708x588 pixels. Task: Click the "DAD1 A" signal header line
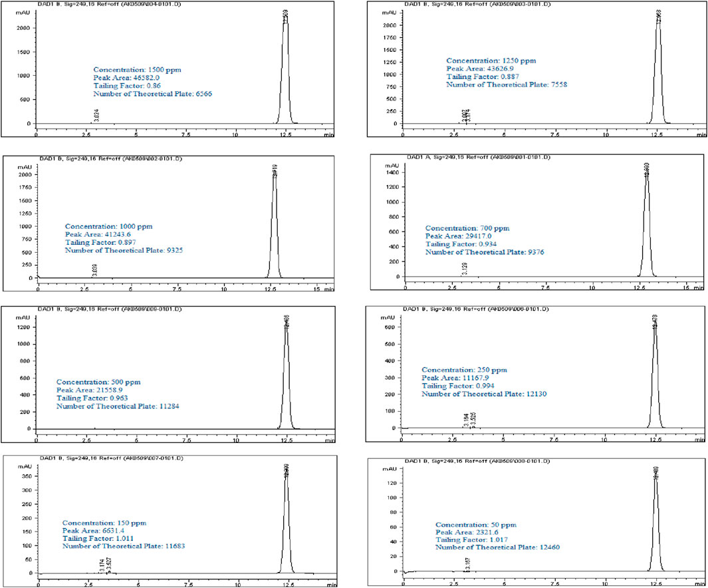coord(478,157)
